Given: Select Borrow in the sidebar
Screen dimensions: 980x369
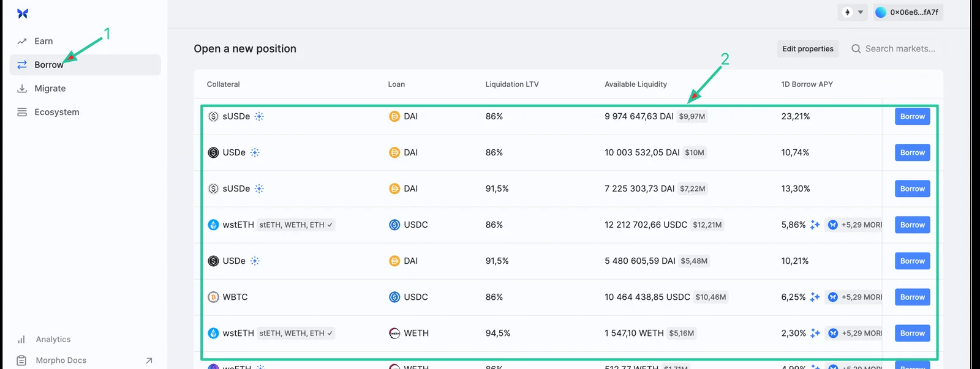Looking at the screenshot, I should point(85,65).
